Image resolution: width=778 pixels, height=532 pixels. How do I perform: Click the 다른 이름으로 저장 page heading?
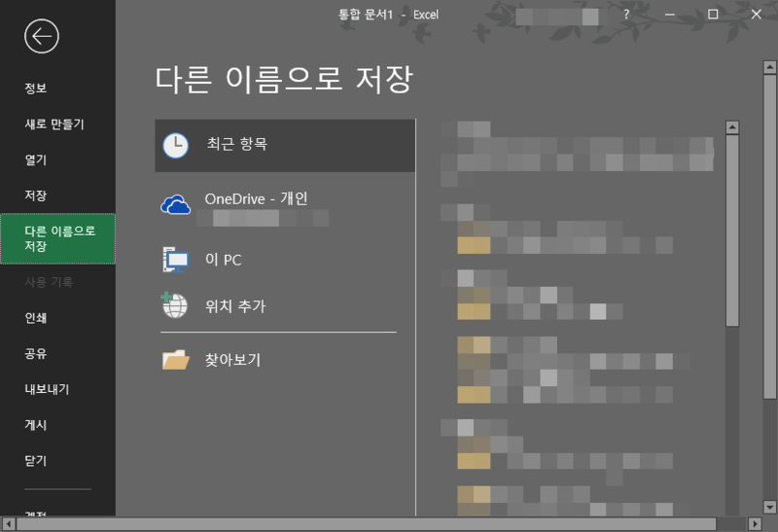[x=284, y=80]
